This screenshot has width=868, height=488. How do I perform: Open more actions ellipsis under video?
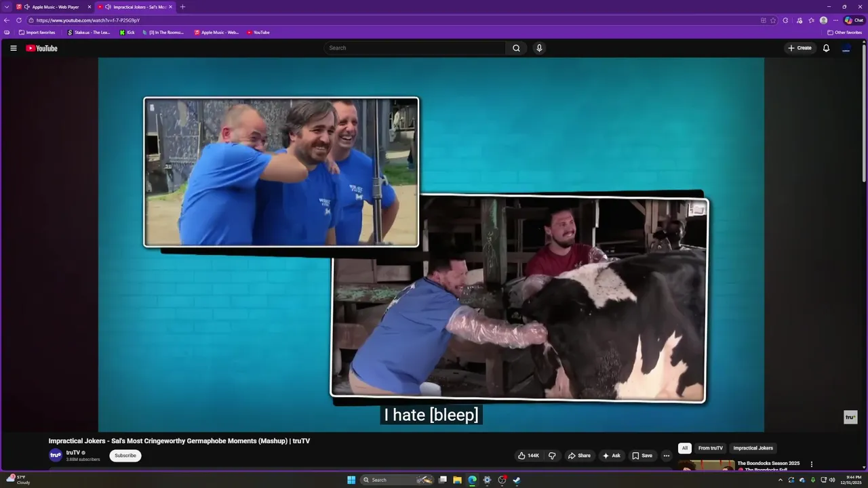click(666, 455)
